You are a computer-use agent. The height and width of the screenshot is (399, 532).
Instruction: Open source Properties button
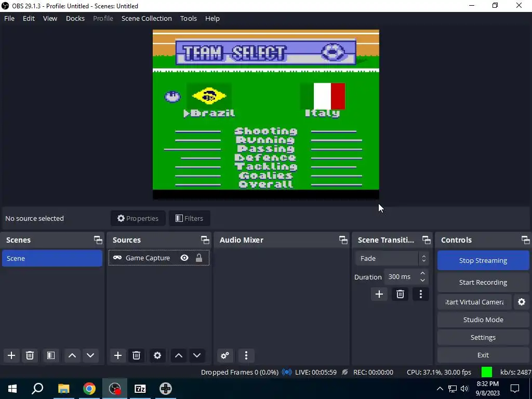coord(138,218)
